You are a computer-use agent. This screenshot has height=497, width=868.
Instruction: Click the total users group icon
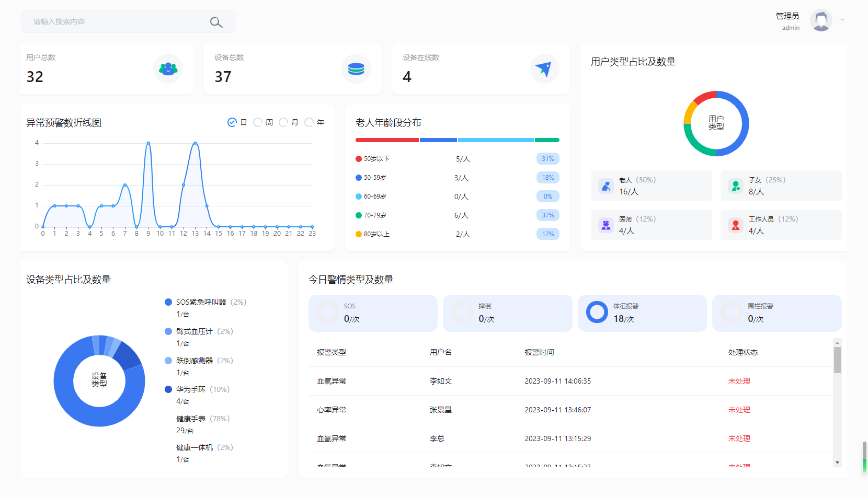(x=168, y=68)
